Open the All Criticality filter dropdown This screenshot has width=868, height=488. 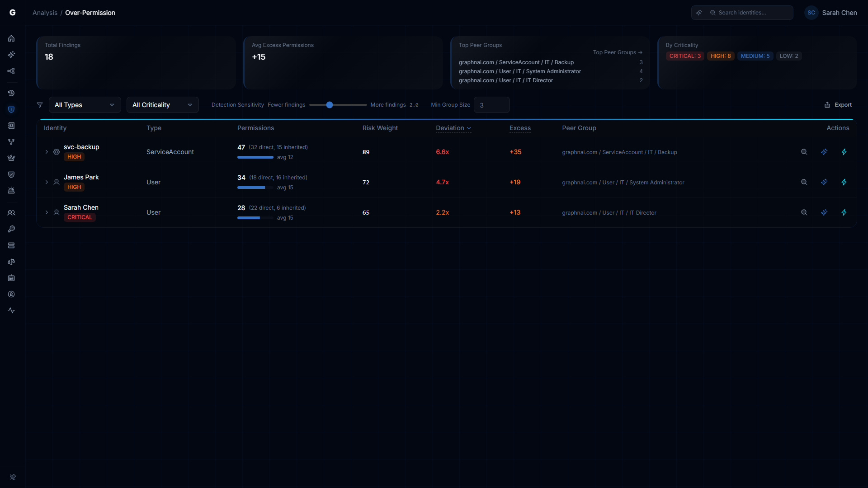162,104
